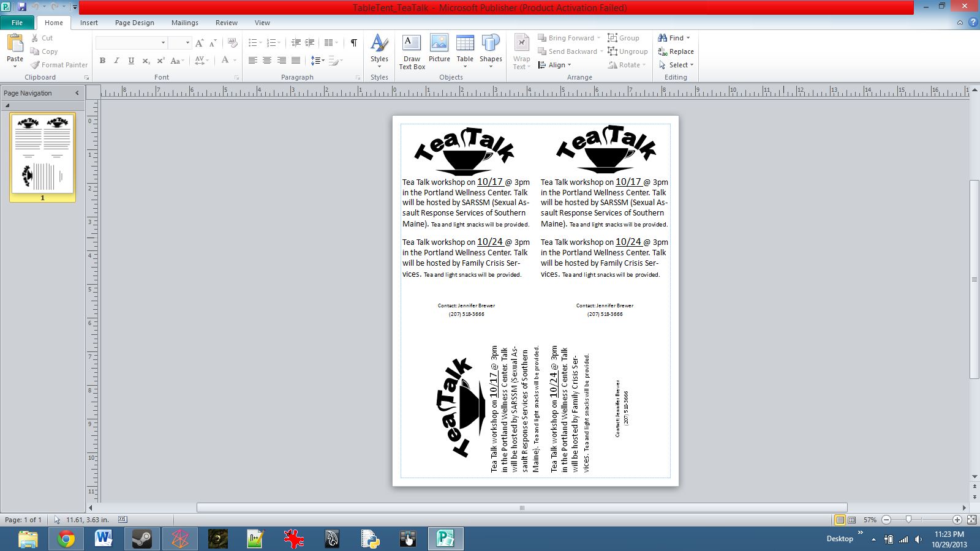Click Draw Text Box
The image size is (980, 551).
point(412,51)
